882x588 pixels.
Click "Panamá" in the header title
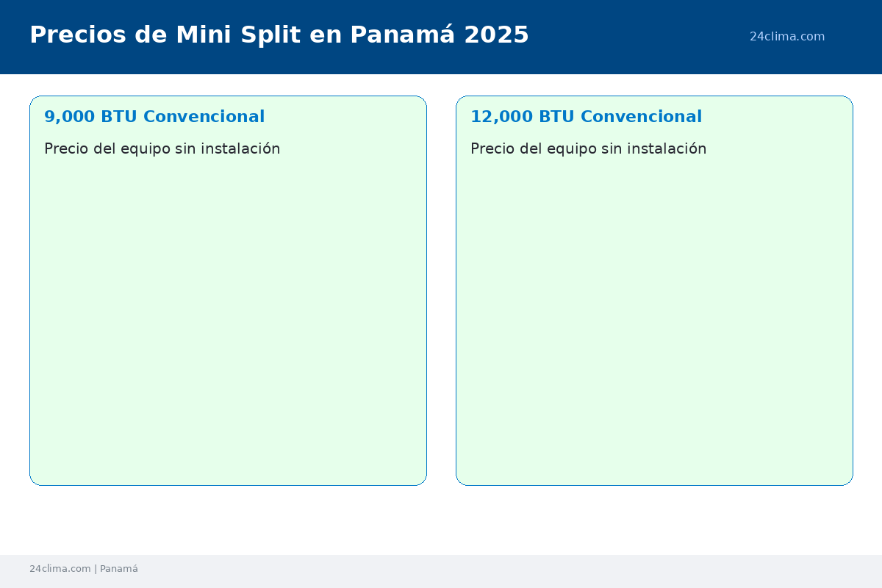402,35
